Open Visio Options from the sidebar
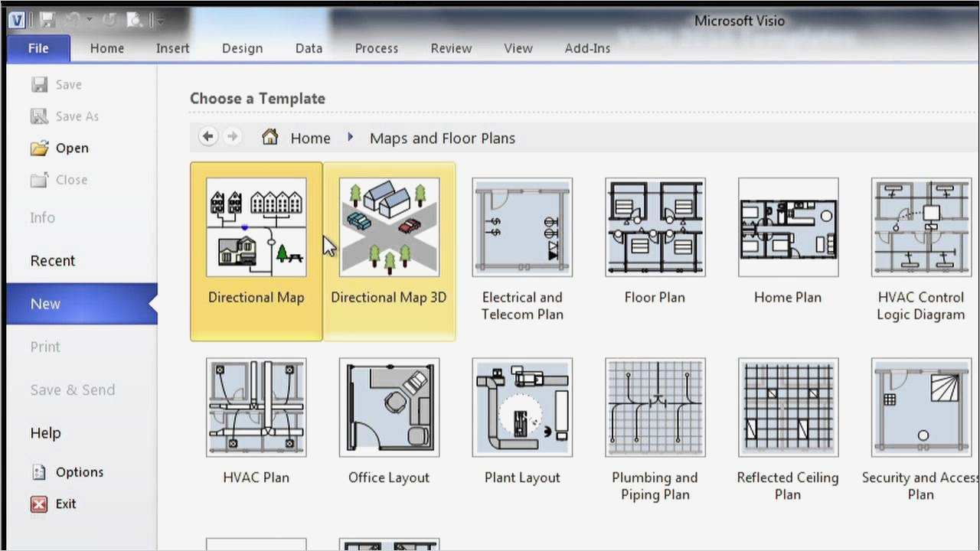 point(67,472)
